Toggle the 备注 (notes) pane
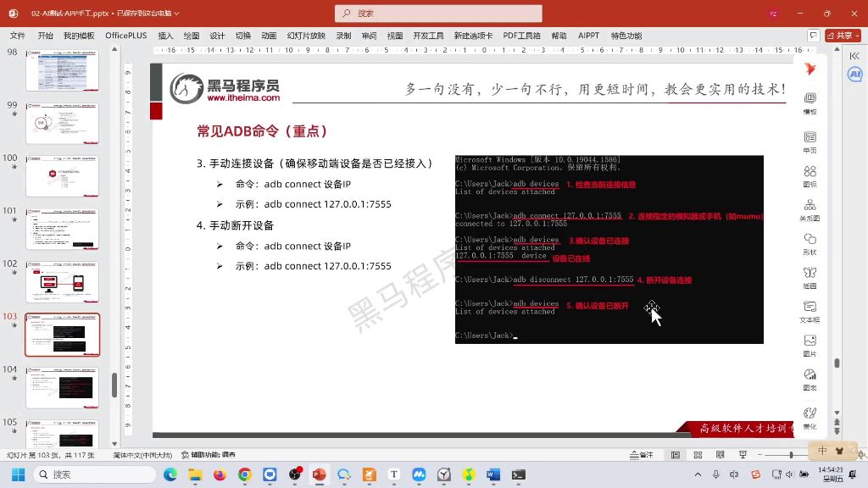The height and width of the screenshot is (488, 868). tap(642, 455)
